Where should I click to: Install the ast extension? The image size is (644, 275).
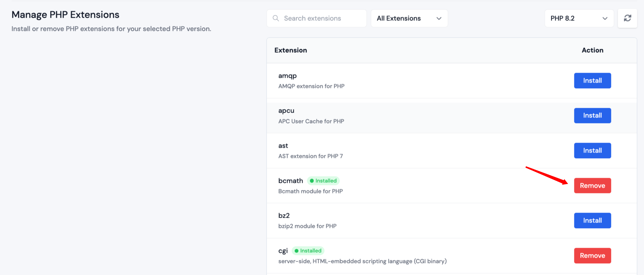pos(593,150)
